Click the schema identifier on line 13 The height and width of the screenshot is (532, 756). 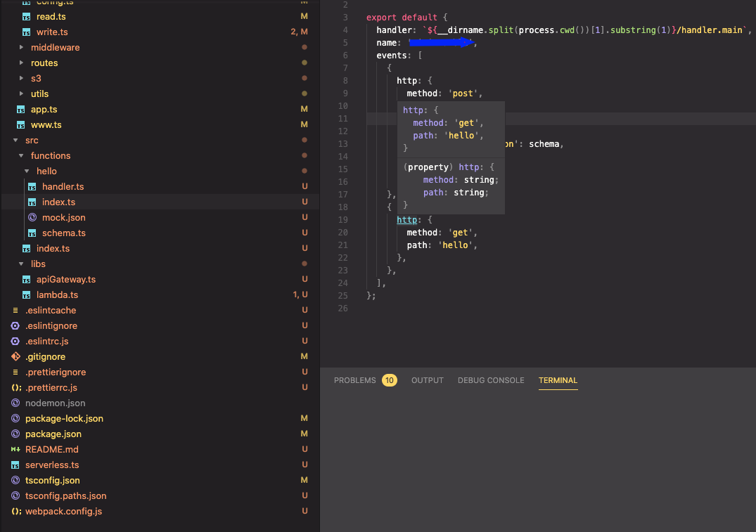click(544, 144)
